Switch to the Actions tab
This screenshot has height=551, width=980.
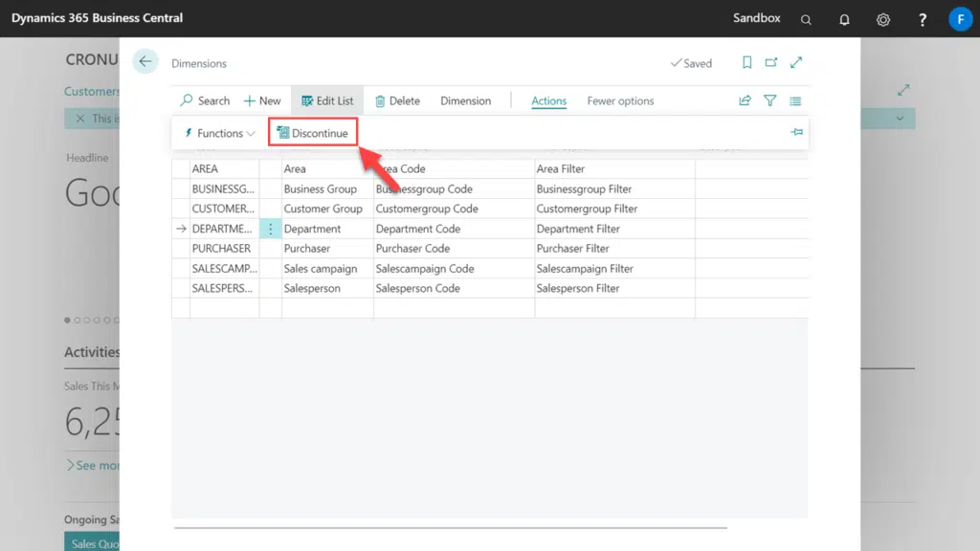pyautogui.click(x=548, y=100)
